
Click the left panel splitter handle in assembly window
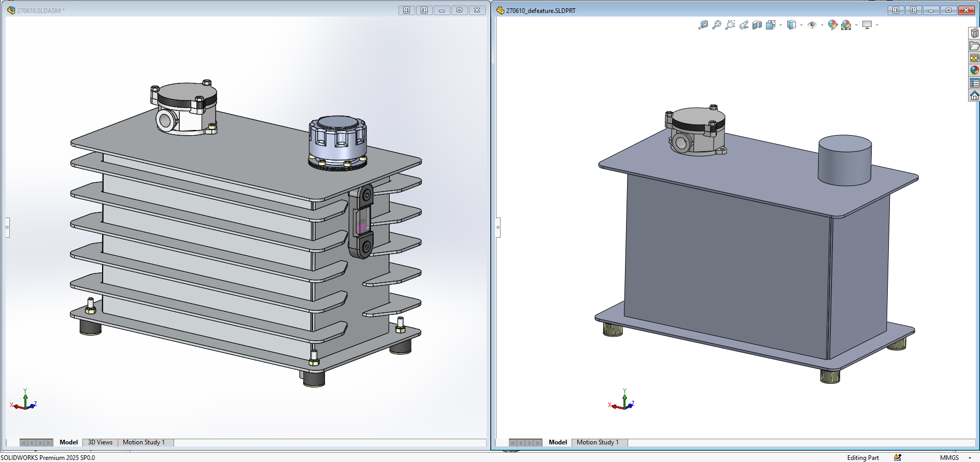(x=7, y=227)
